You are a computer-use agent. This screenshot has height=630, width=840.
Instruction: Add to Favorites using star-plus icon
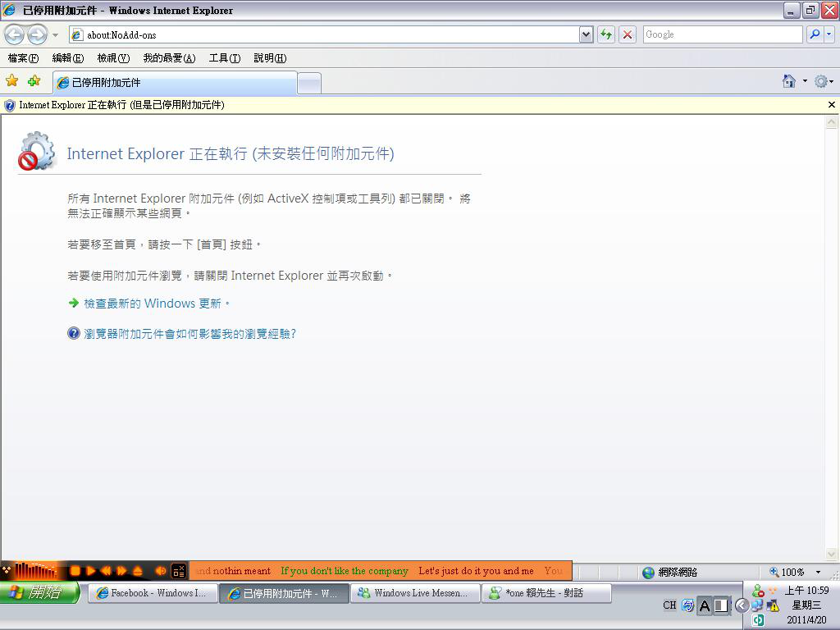click(34, 81)
